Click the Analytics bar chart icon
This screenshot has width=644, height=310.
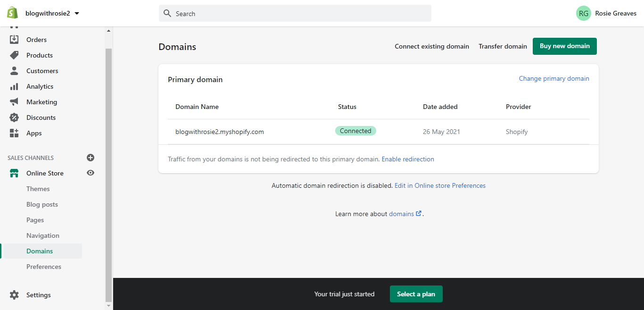(x=14, y=86)
